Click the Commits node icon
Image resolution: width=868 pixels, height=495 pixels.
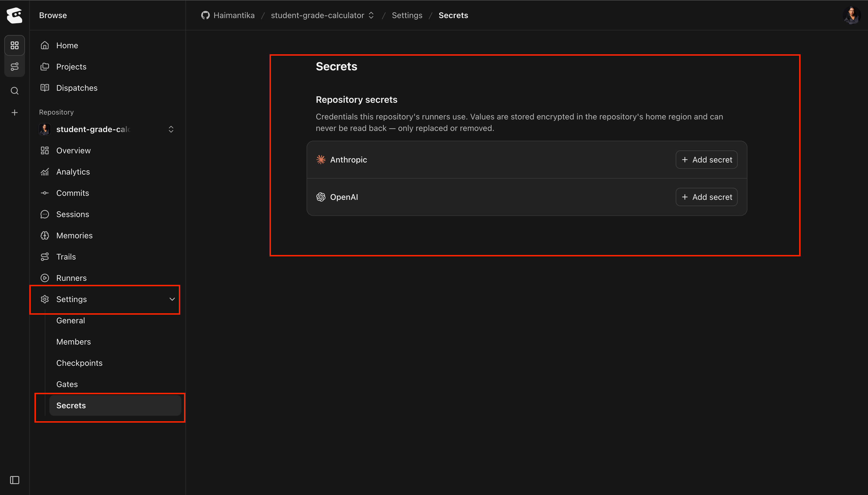45,193
